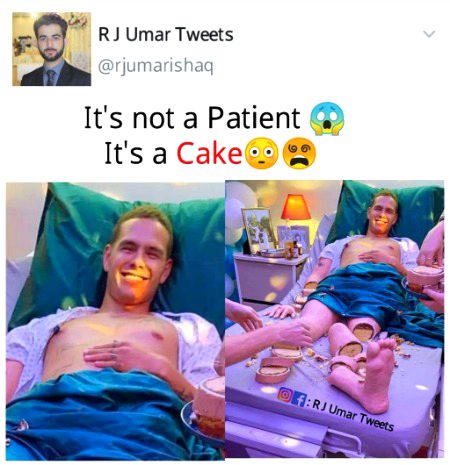This screenshot has height=465, width=450.
Task: Open the left close-up photo
Action: 115,321
